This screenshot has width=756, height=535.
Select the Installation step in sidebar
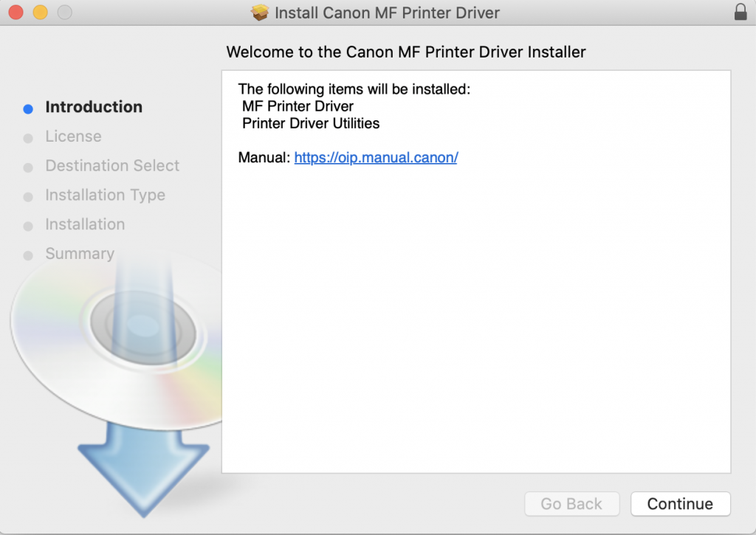coord(85,224)
